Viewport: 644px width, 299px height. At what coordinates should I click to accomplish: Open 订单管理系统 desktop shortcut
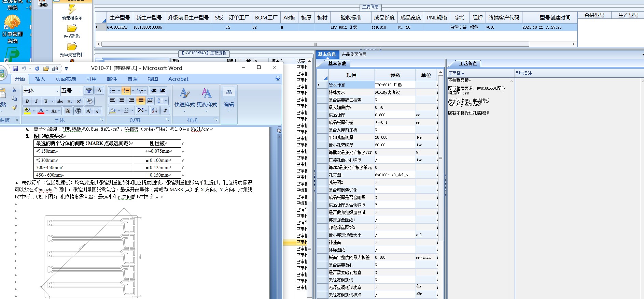point(12,30)
